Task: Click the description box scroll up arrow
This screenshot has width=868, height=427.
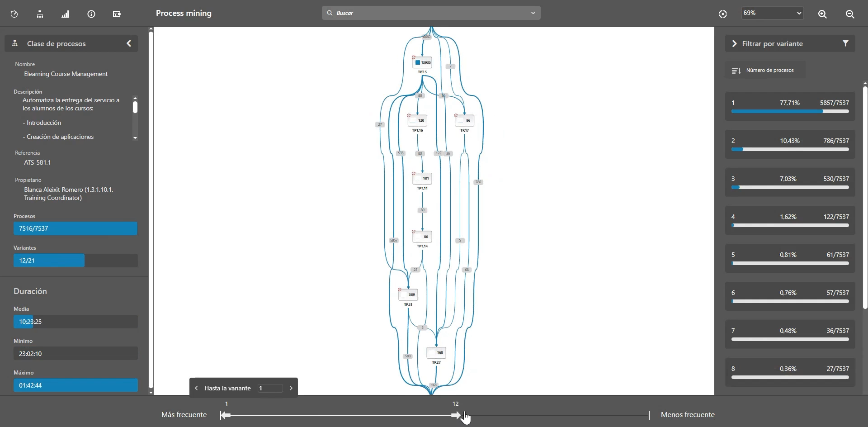Action: (135, 98)
